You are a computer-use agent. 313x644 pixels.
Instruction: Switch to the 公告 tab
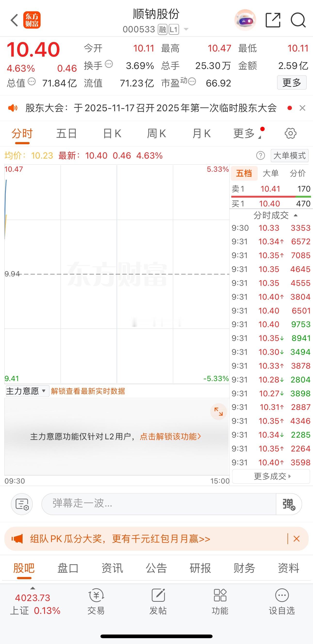[x=156, y=568]
